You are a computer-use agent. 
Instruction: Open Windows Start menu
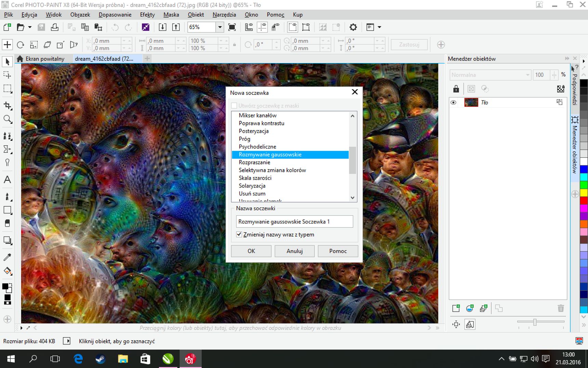click(11, 359)
